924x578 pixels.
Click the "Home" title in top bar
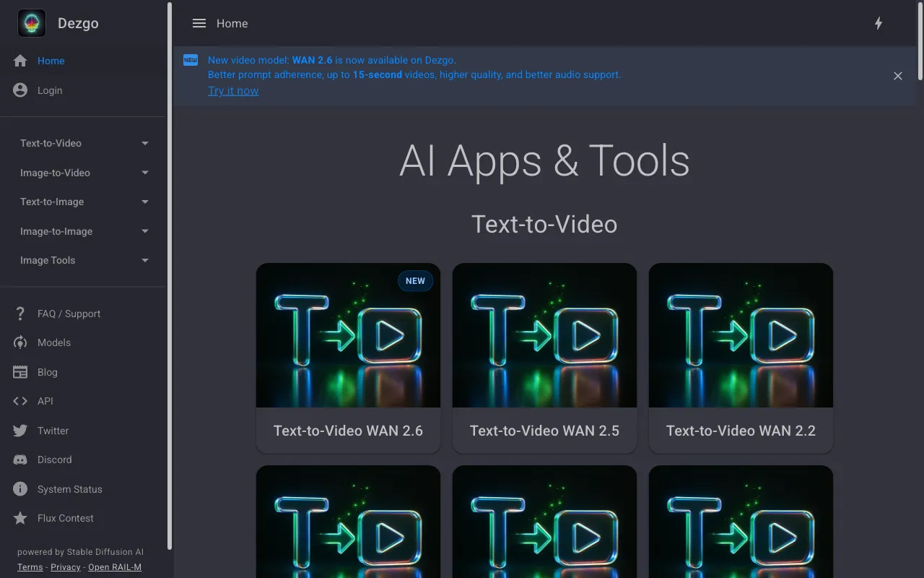tap(232, 23)
